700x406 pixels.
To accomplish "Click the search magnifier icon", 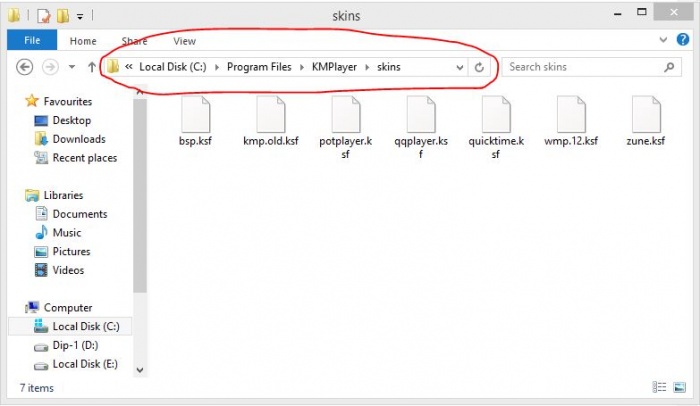I will click(x=669, y=67).
